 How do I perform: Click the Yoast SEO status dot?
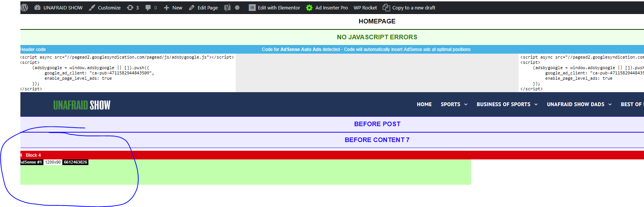(x=237, y=8)
